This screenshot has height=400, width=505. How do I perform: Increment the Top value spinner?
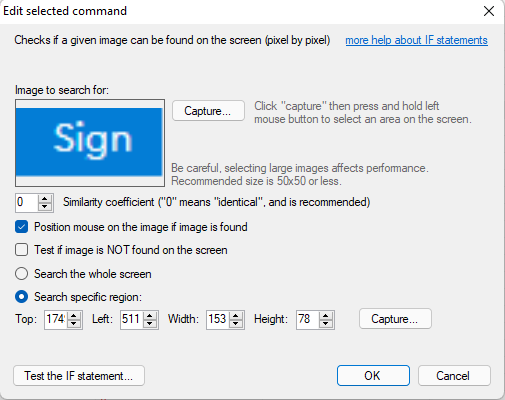74,315
